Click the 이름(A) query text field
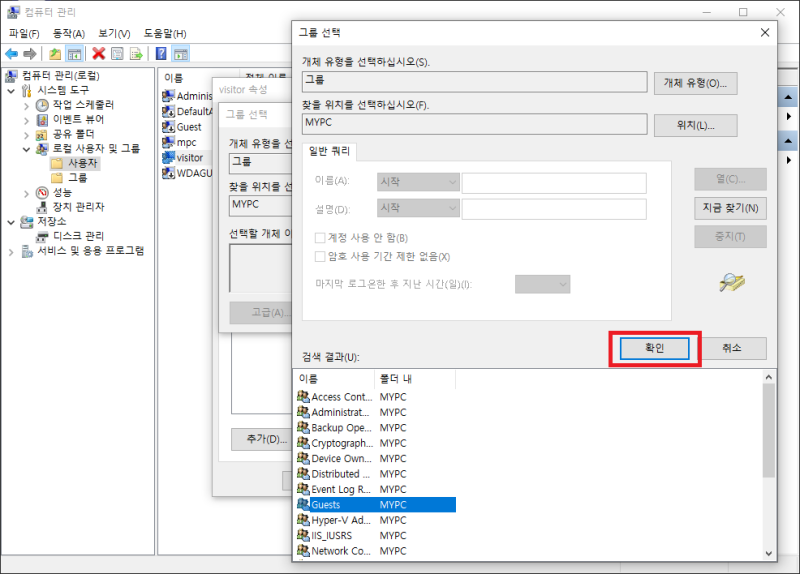 (x=554, y=183)
